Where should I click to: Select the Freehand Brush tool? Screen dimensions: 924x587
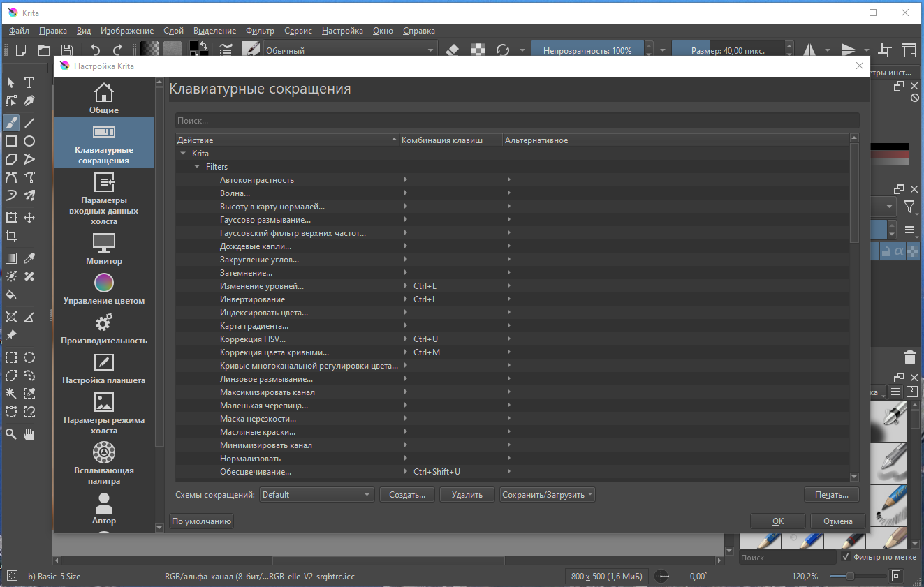pyautogui.click(x=11, y=123)
